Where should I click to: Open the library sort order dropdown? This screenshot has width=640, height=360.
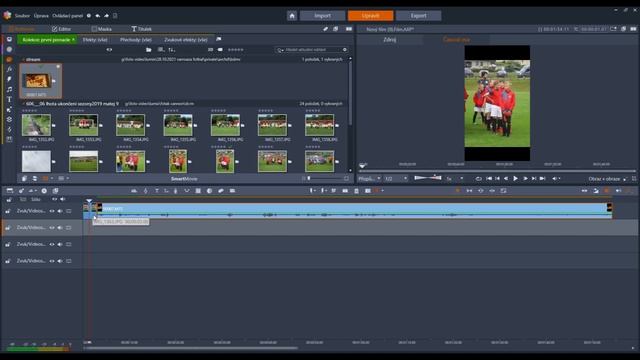pos(171,50)
